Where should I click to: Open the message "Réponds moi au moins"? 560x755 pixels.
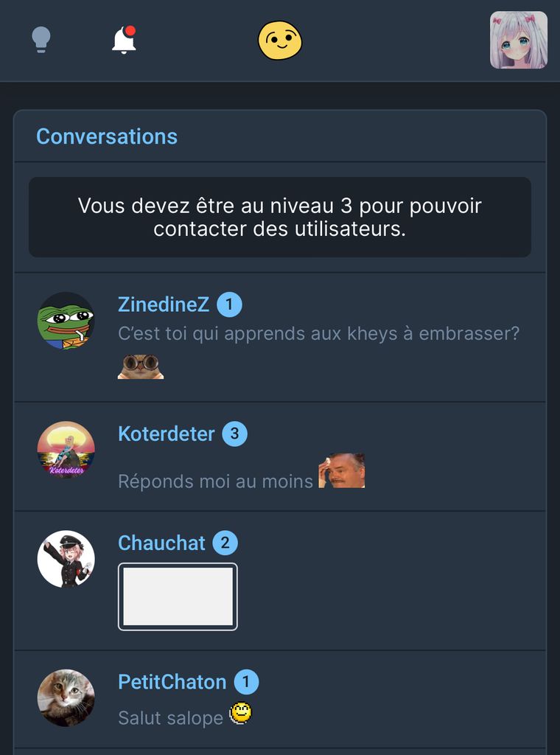tap(216, 481)
